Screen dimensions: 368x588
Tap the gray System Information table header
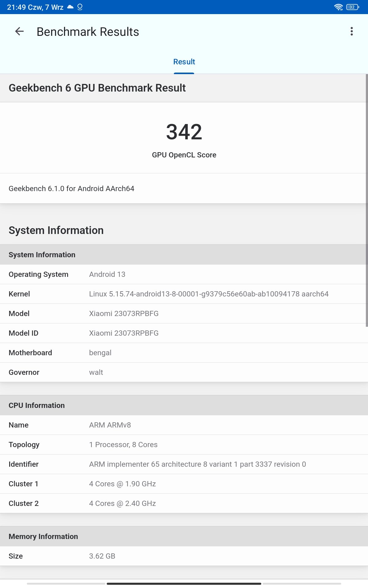[184, 254]
